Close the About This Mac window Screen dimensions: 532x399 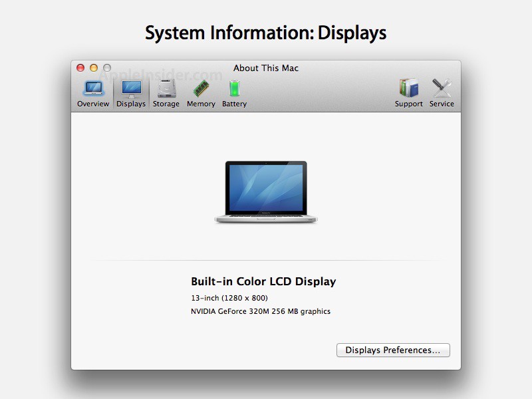pos(80,68)
